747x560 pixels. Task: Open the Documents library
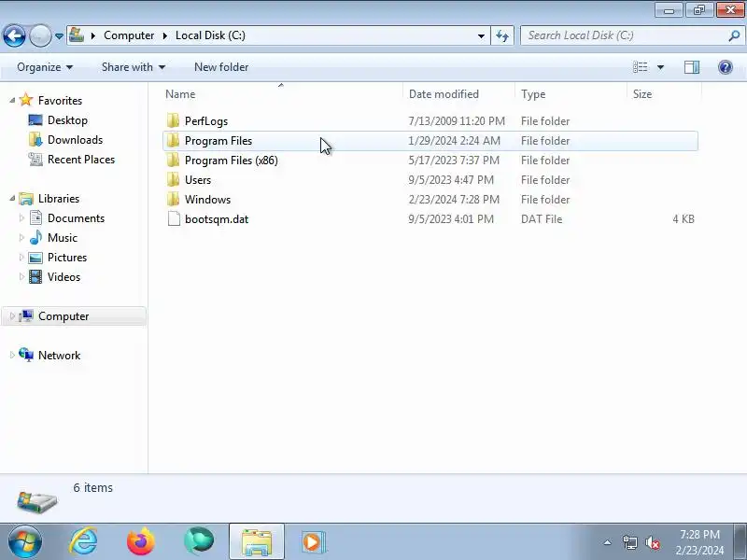(76, 218)
